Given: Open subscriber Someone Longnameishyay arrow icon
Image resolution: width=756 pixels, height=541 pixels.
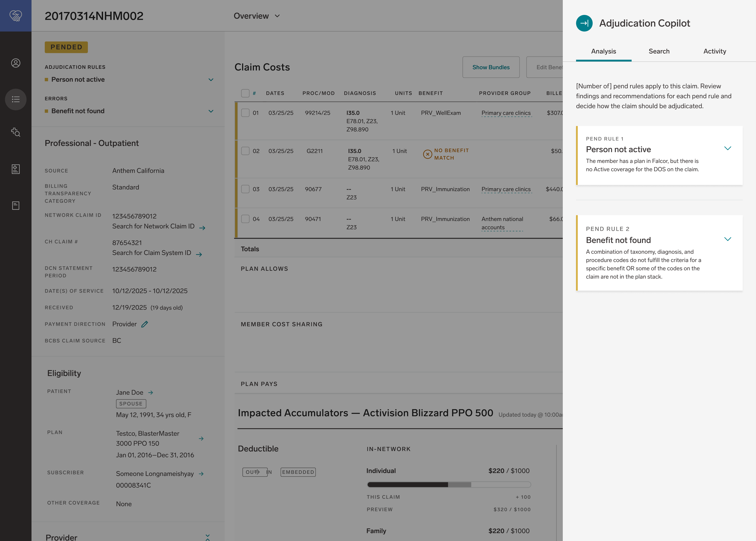Looking at the screenshot, I should point(201,474).
